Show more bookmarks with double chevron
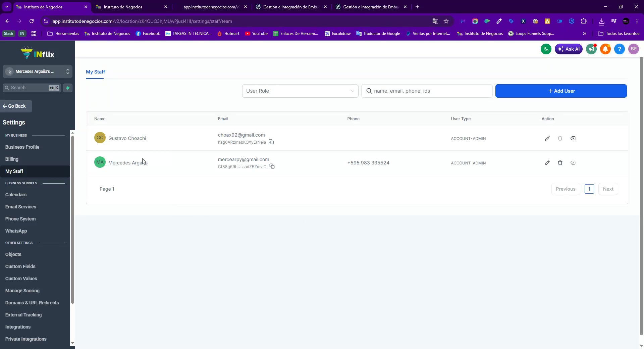This screenshot has height=349, width=644. [x=585, y=34]
